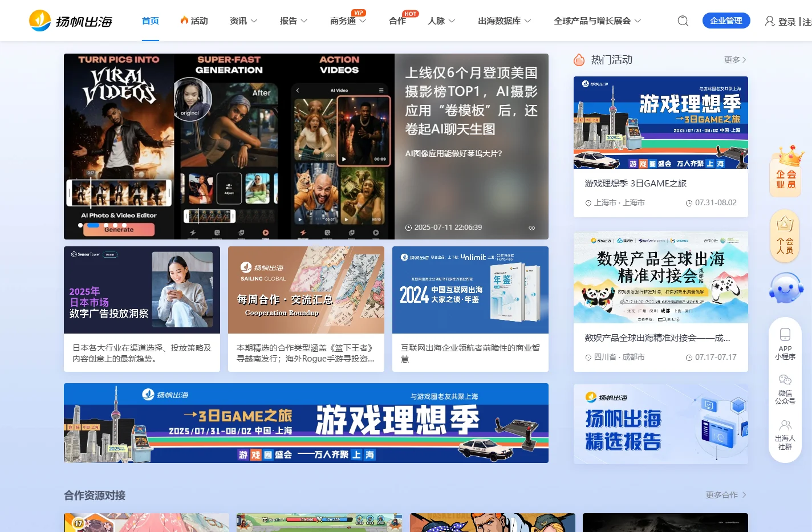
Task: Click subtitle AI图像应用能做好莱坞大片?
Action: (454, 153)
